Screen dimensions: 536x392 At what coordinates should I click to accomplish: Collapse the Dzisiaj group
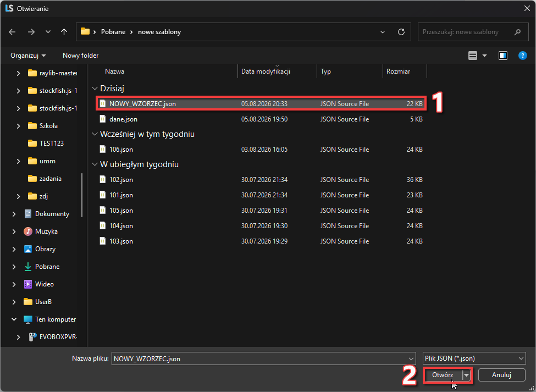[x=95, y=89]
